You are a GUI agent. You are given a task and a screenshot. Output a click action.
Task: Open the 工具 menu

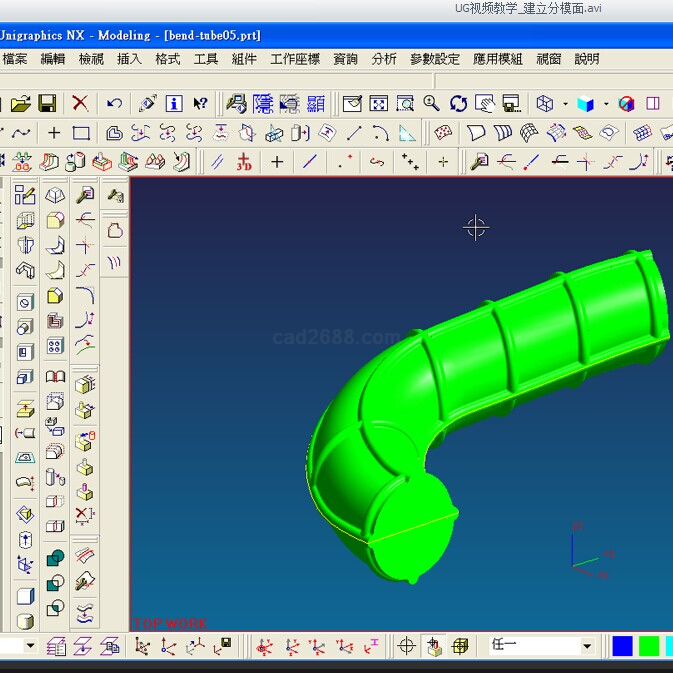(x=206, y=59)
